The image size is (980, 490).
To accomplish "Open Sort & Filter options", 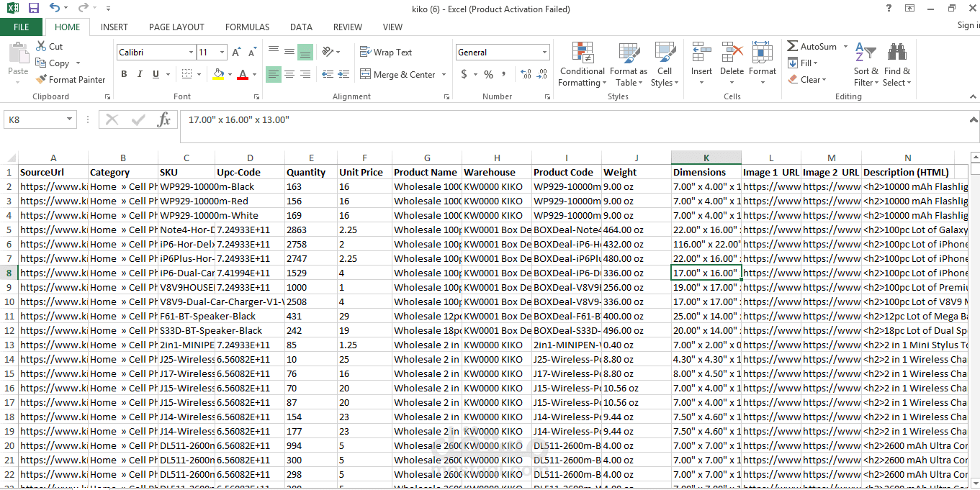I will pyautogui.click(x=866, y=63).
